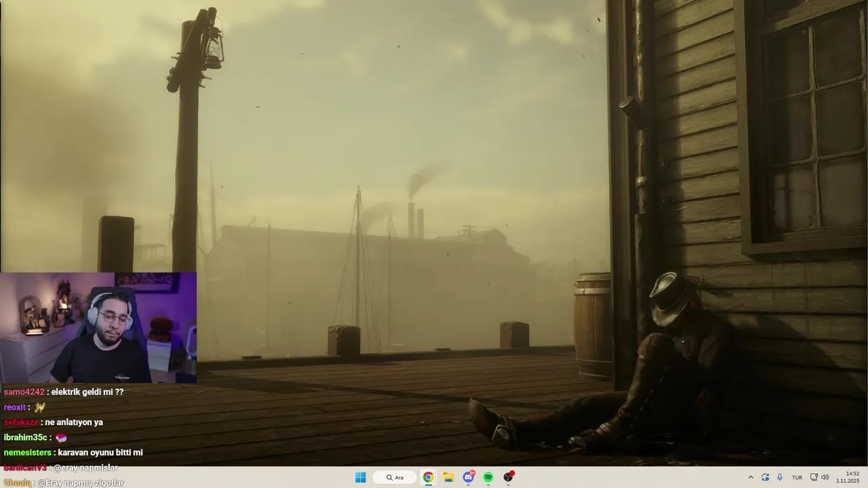Open Google Chrome from the taskbar
Image resolution: width=868 pixels, height=488 pixels.
tap(429, 477)
